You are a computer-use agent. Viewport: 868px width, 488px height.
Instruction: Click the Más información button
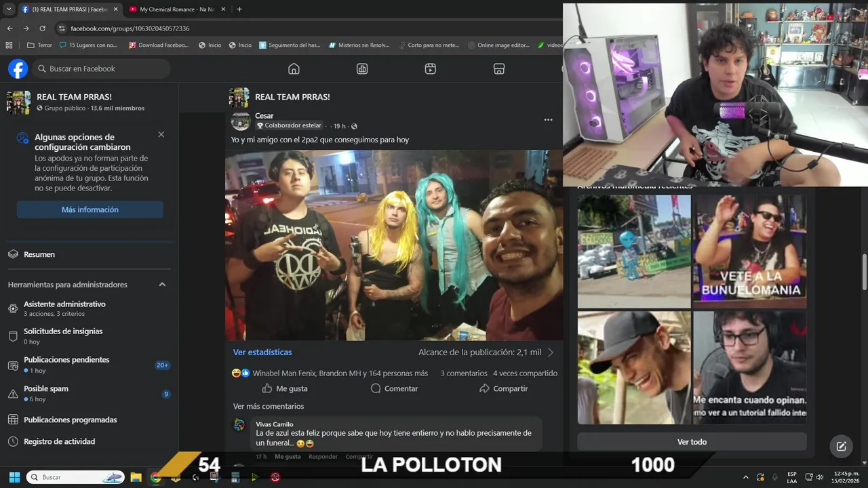90,209
